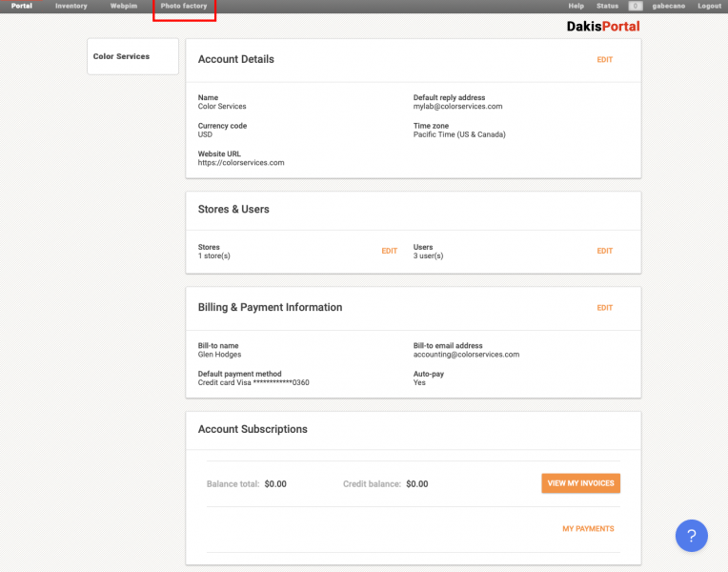Select Color Services in the left sidebar
This screenshot has height=572, width=728.
pos(121,56)
